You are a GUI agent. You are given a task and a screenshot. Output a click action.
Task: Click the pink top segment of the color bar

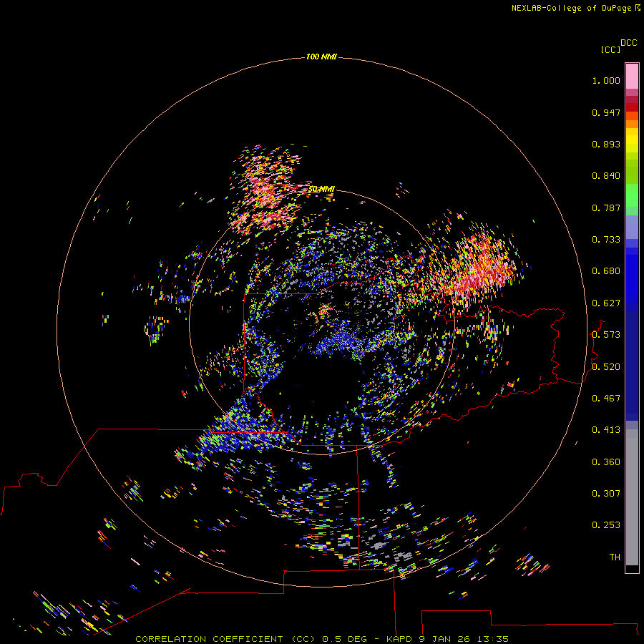pyautogui.click(x=632, y=77)
